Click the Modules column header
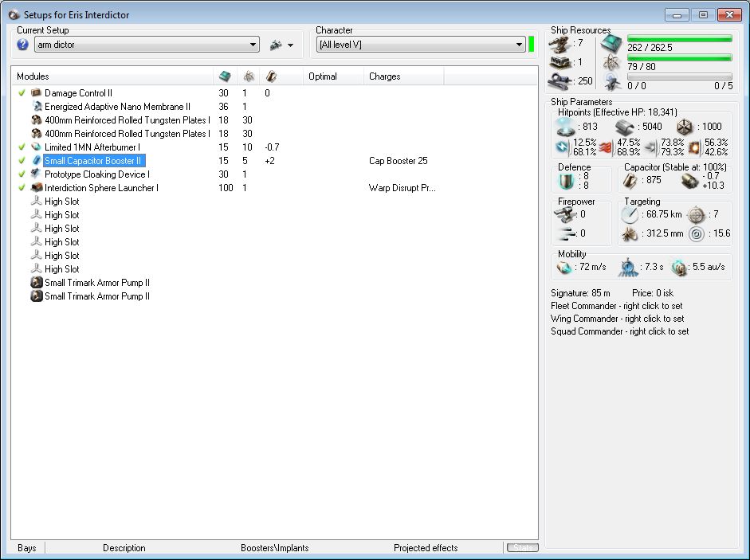750x560 pixels. click(x=112, y=76)
